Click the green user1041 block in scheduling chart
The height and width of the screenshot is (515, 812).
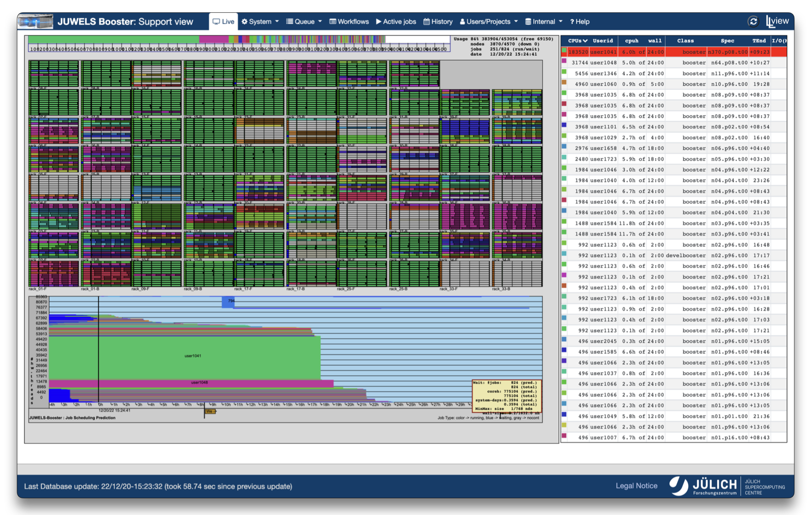193,356
